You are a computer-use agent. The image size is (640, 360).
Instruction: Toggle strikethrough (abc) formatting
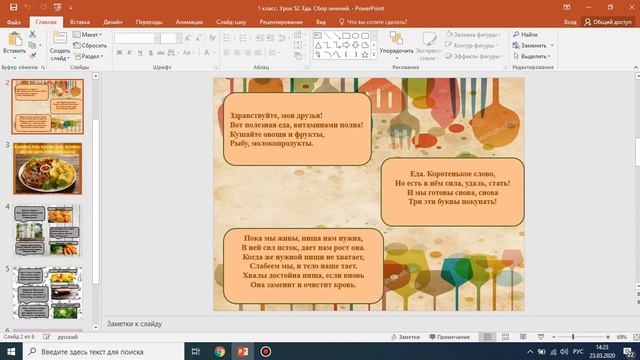coord(161,53)
